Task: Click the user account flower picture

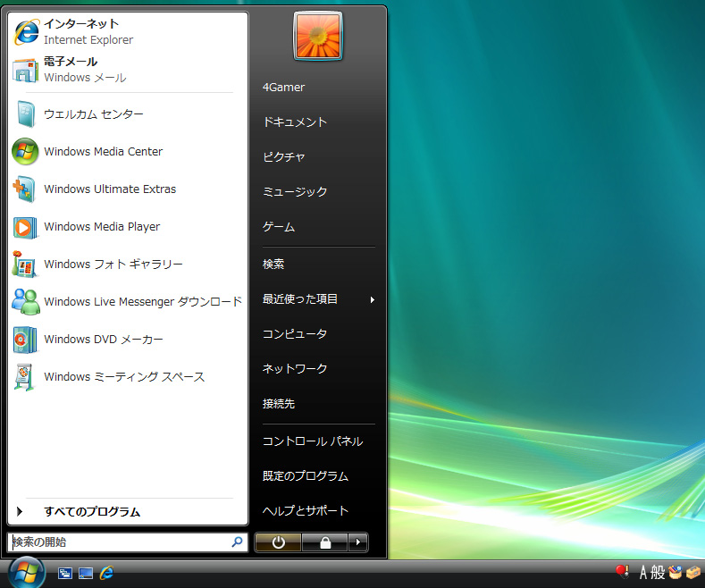Action: (318, 36)
